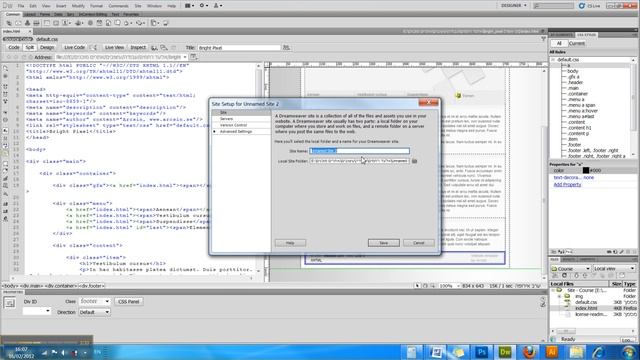Click the Horizontal Rule icon in the Insert bar
The image size is (640, 360).
pyautogui.click(x=36, y=23)
